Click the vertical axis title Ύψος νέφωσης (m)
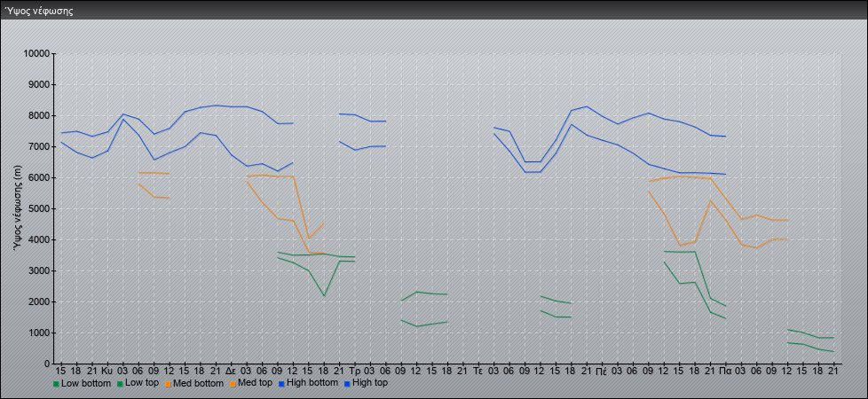Viewport: 868px width, 399px height. (x=19, y=208)
